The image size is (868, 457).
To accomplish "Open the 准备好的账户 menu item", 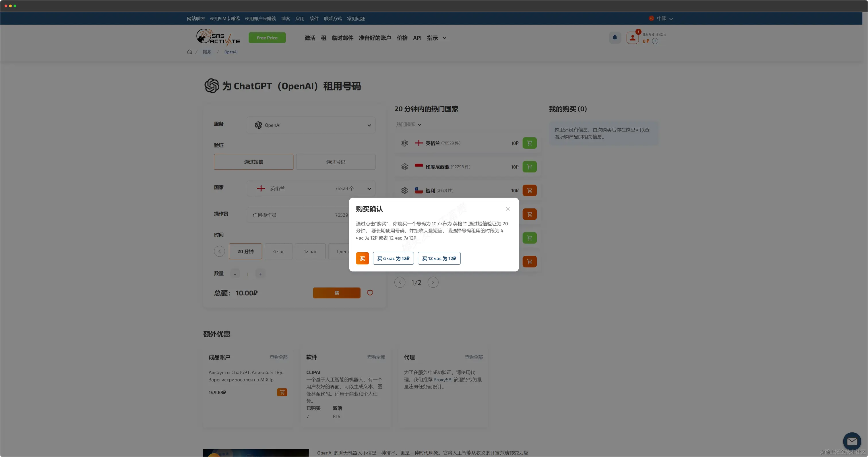I will [375, 38].
